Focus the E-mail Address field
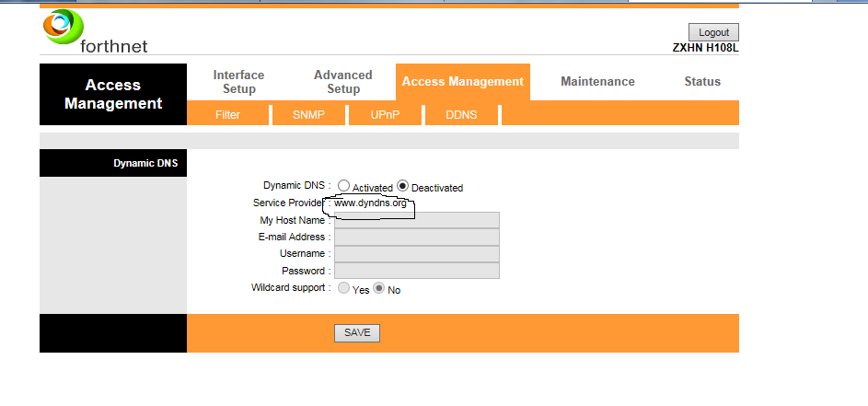The image size is (868, 406). [417, 238]
